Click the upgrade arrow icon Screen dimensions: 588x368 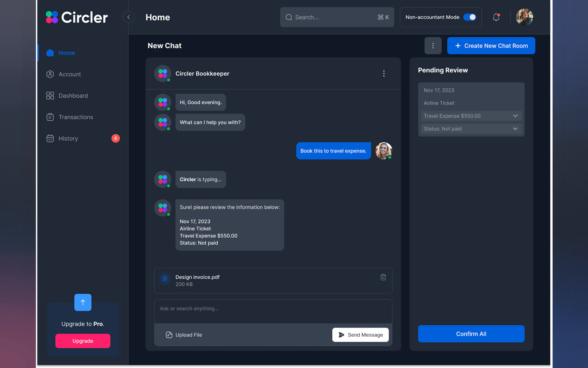(83, 302)
